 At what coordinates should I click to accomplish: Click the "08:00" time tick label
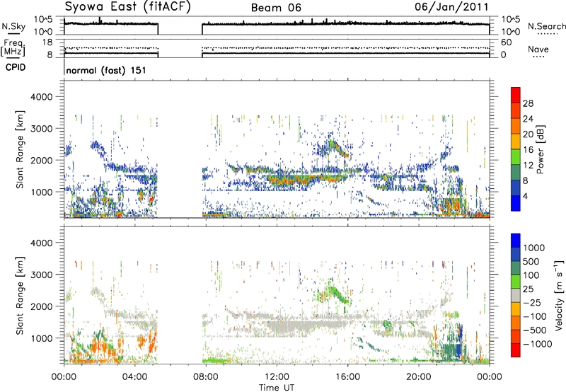click(x=205, y=377)
